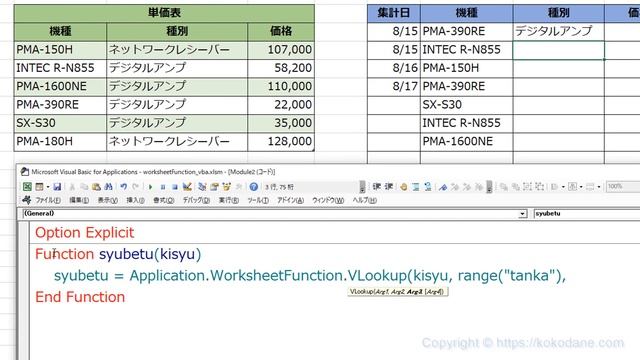Click the Redo arrow icon

click(x=136, y=187)
